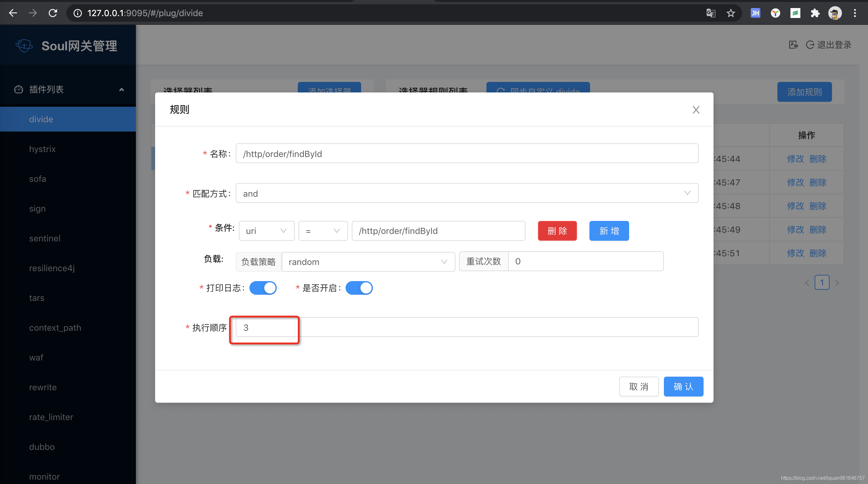
Task: Bookmark this page with star icon
Action: point(731,13)
